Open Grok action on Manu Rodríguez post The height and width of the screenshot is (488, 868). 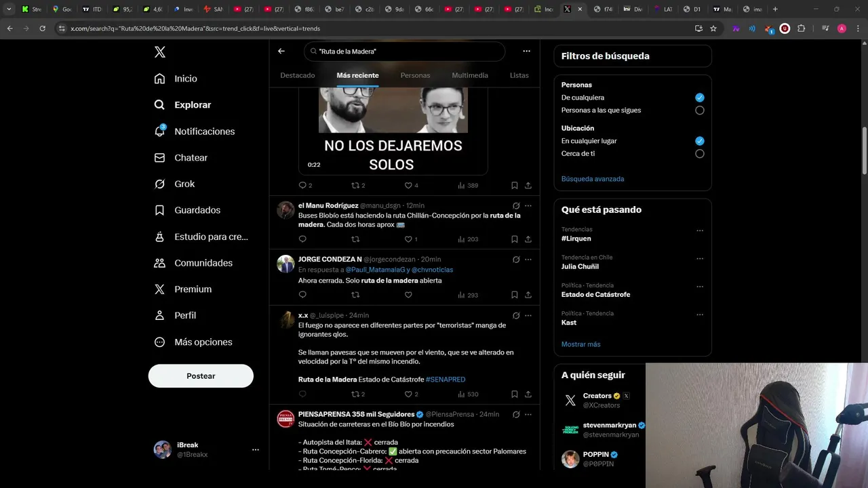pos(516,205)
